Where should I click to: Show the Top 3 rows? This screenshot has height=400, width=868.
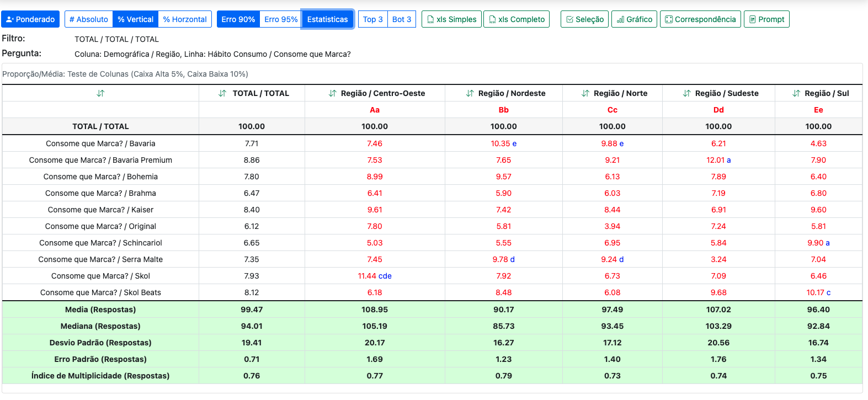pos(373,19)
